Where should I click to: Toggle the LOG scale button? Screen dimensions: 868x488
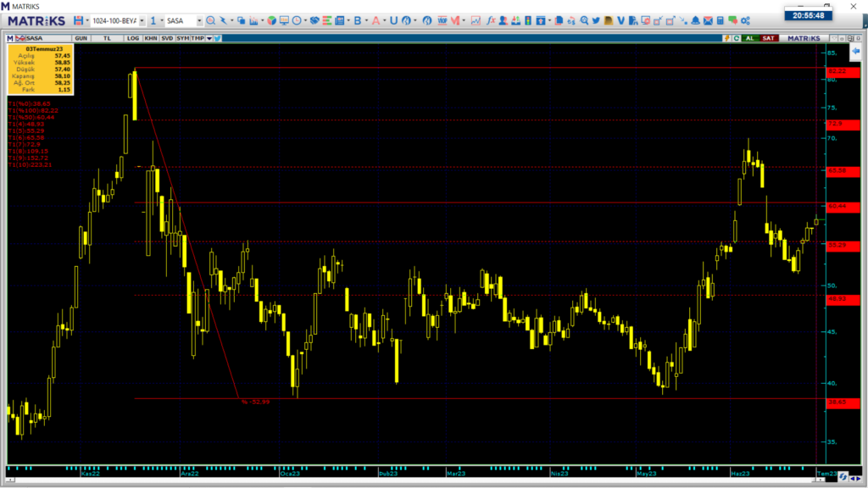click(x=133, y=38)
